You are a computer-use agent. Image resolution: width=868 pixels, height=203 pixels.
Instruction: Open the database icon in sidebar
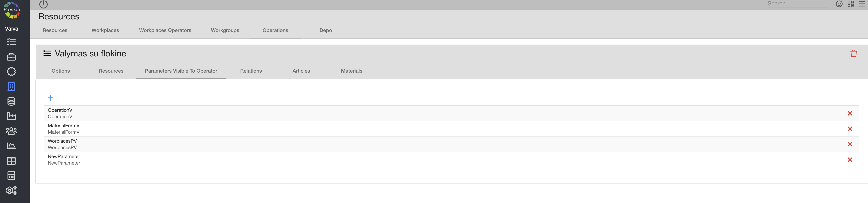(x=11, y=101)
